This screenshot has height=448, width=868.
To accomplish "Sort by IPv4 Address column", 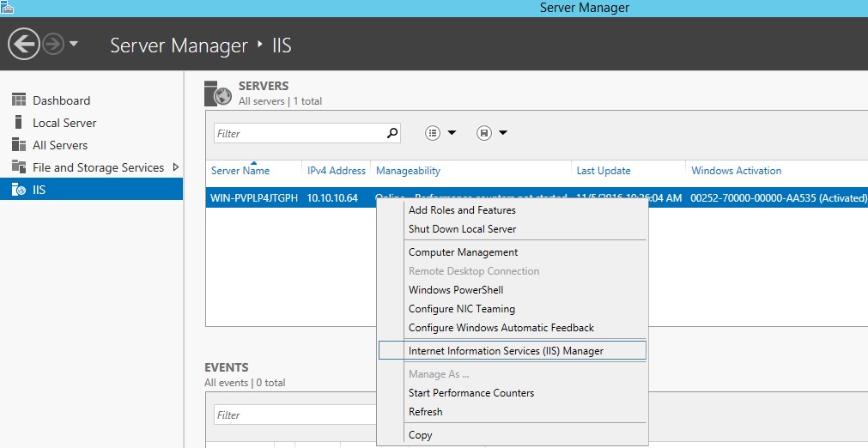I will pos(336,170).
